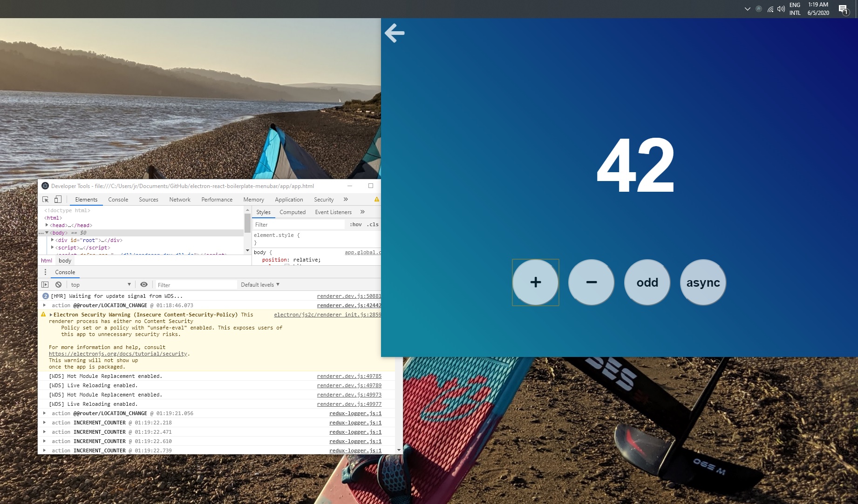Image resolution: width=858 pixels, height=504 pixels.
Task: Open the Network tab
Action: pyautogui.click(x=180, y=200)
